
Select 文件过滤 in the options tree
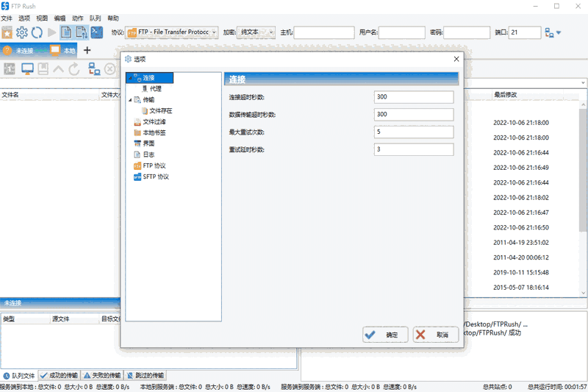point(154,122)
